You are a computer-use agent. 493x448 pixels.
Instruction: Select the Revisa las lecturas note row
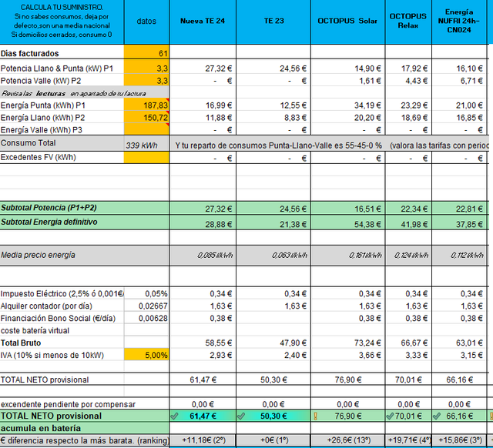[x=84, y=92]
